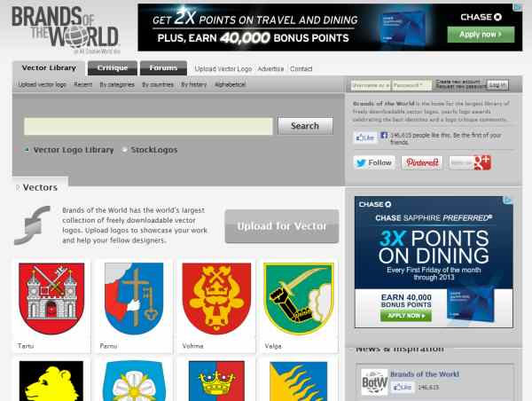Focus the Username or e-mail field
The width and height of the screenshot is (532, 401).
371,85
